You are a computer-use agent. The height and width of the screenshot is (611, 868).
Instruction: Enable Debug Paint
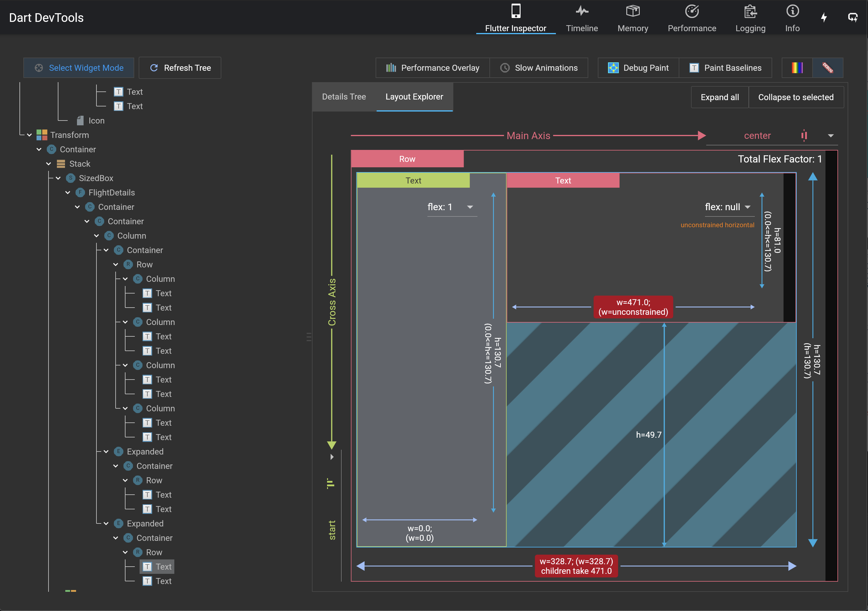pyautogui.click(x=638, y=68)
